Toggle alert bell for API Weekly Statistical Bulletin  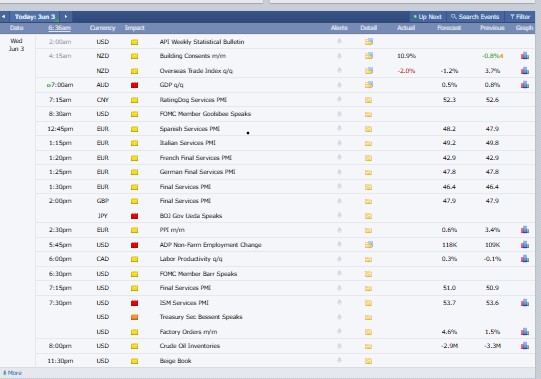coord(339,41)
